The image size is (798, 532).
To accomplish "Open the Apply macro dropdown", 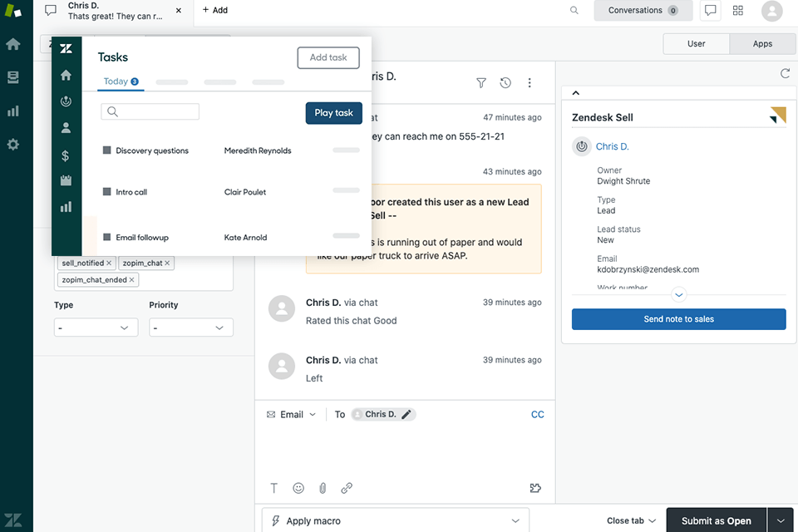I will click(x=396, y=520).
